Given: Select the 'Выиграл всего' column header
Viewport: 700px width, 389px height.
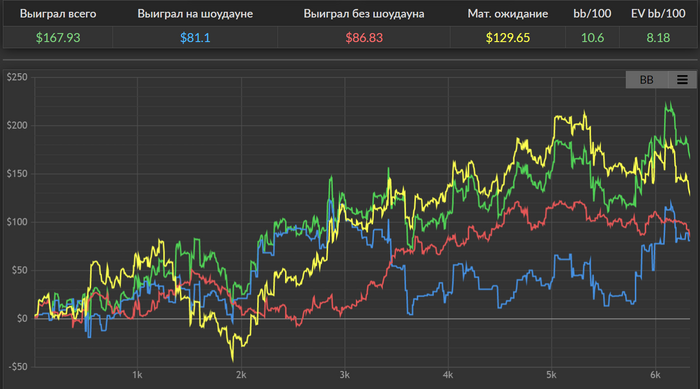Looking at the screenshot, I should [58, 14].
